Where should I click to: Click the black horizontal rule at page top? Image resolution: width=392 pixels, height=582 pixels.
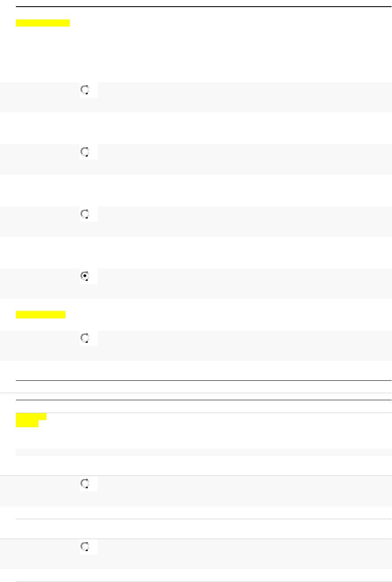[x=203, y=7]
